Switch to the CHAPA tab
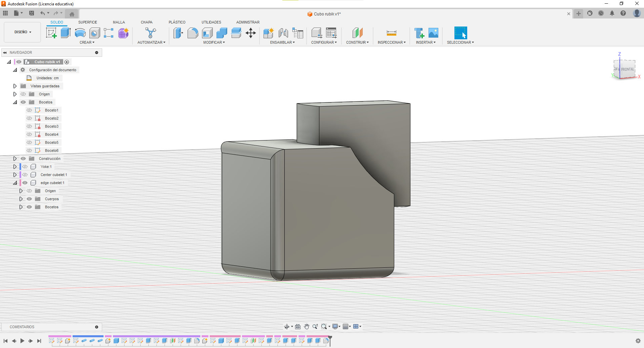644x348 pixels. pyautogui.click(x=147, y=22)
